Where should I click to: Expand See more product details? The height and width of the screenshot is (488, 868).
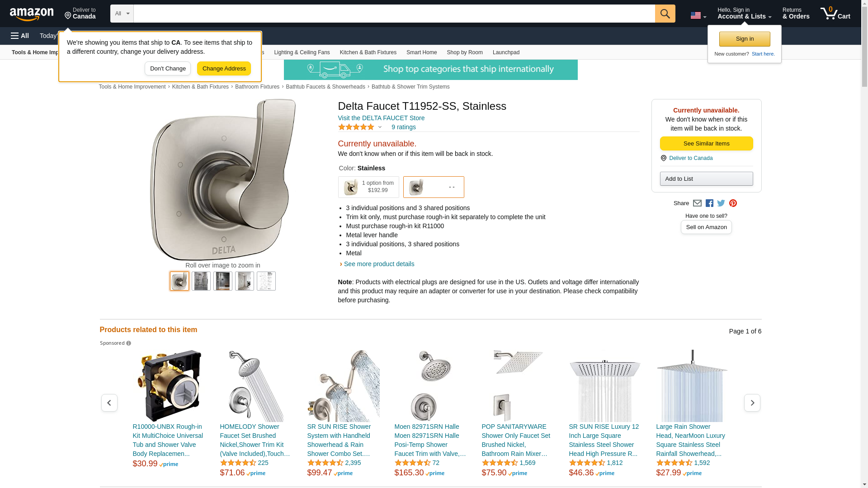pos(378,264)
